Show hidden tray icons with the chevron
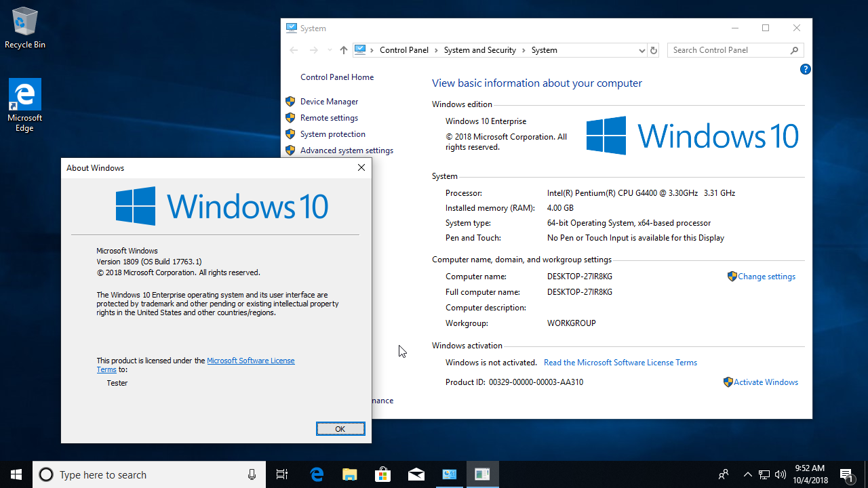This screenshot has height=488, width=868. (748, 474)
